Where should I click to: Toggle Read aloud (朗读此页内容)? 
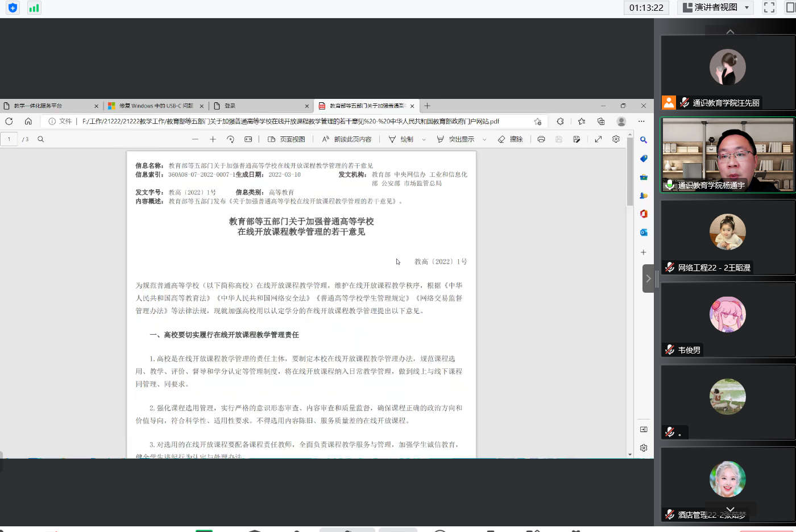pyautogui.click(x=347, y=139)
